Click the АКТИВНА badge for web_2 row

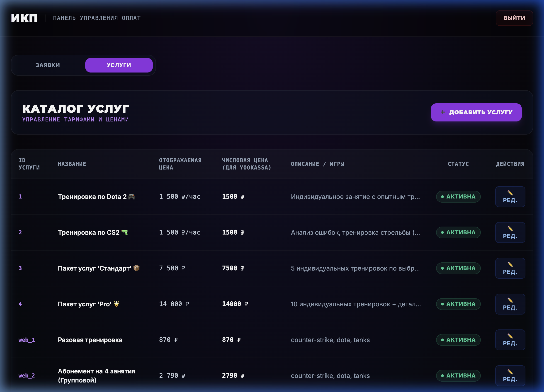coord(458,375)
